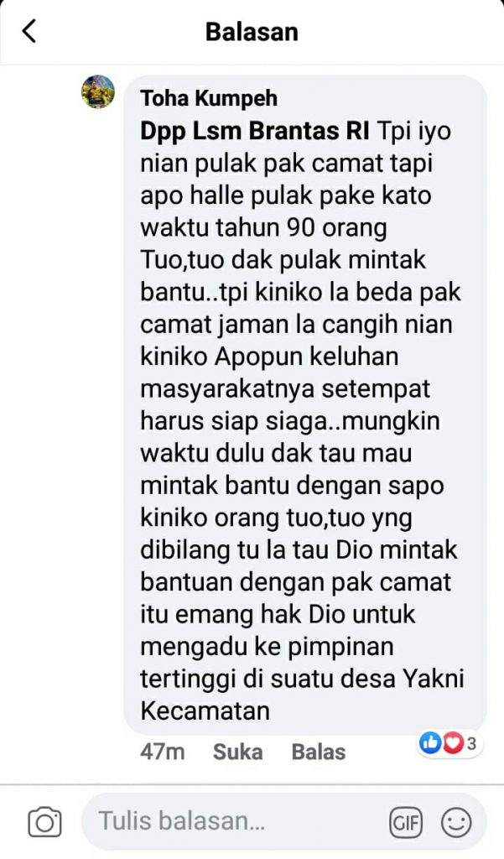This screenshot has height=859, width=504.
Task: Open the GIF picker
Action: (x=405, y=822)
